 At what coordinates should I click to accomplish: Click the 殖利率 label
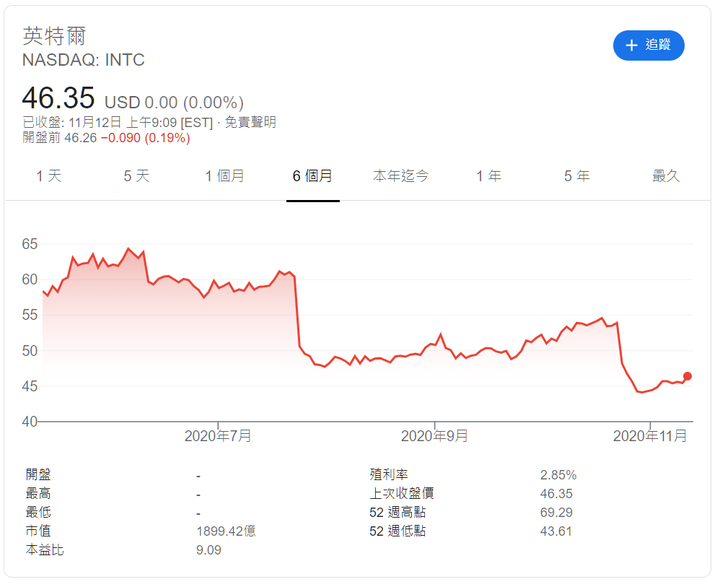tap(388, 474)
